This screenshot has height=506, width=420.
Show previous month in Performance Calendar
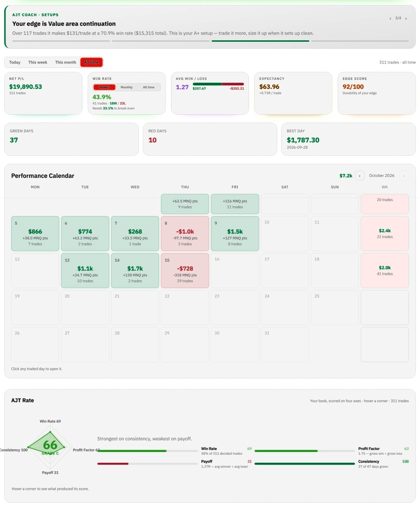(x=359, y=176)
